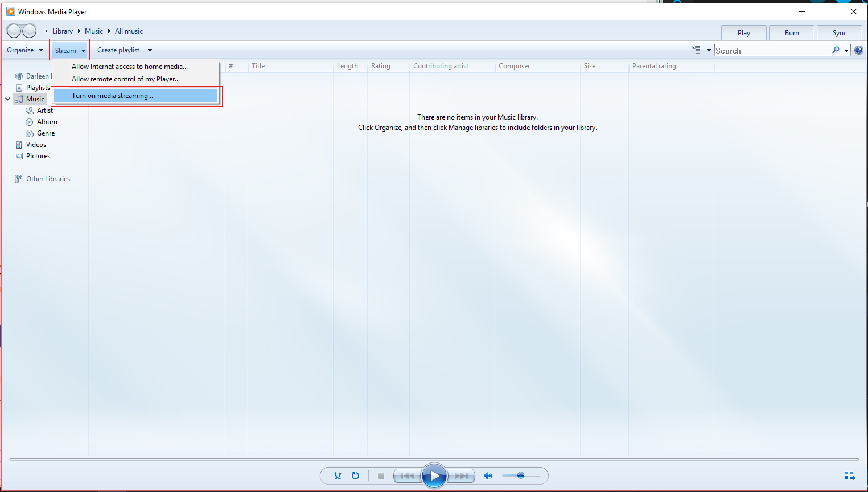Select Album under Music

pos(47,121)
